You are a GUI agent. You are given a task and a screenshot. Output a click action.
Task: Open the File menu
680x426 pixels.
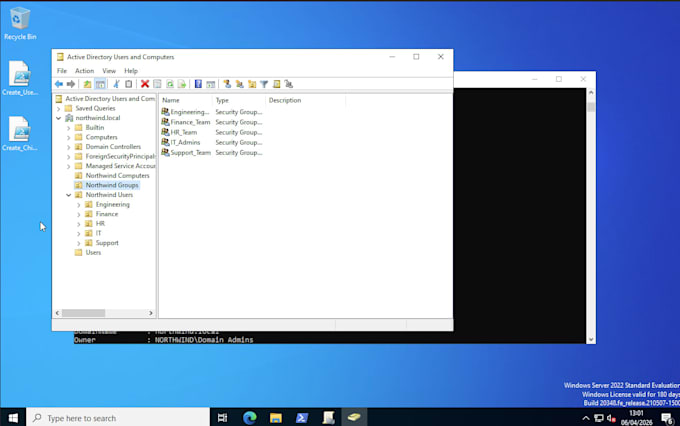click(x=62, y=71)
